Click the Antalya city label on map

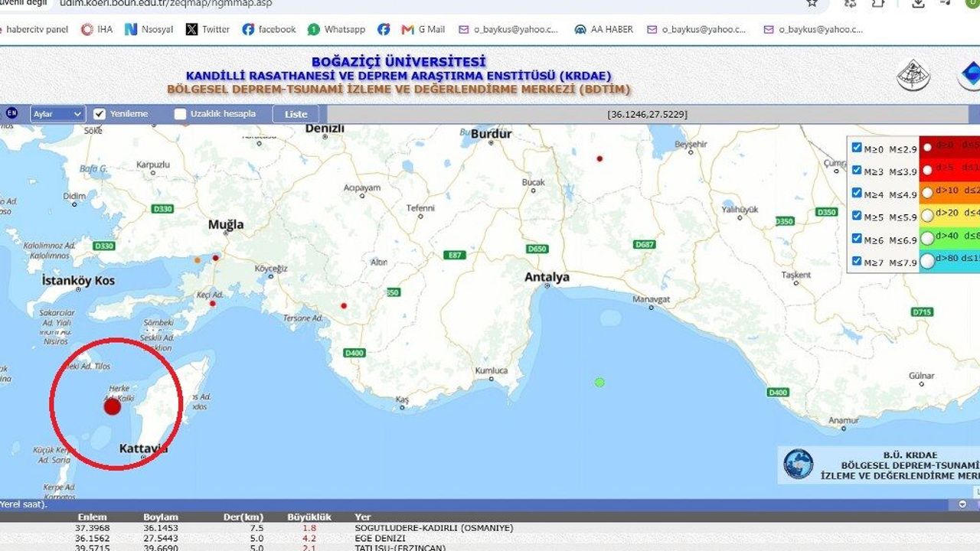click(547, 277)
